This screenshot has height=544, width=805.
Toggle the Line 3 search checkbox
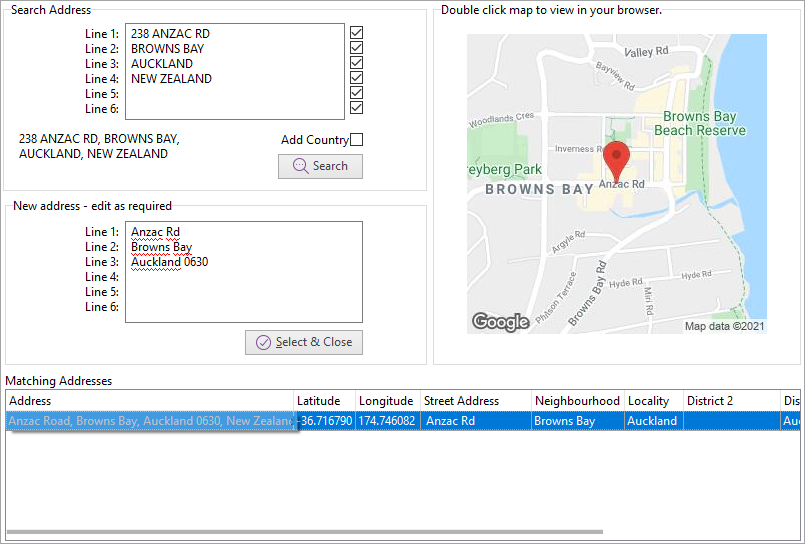[356, 63]
